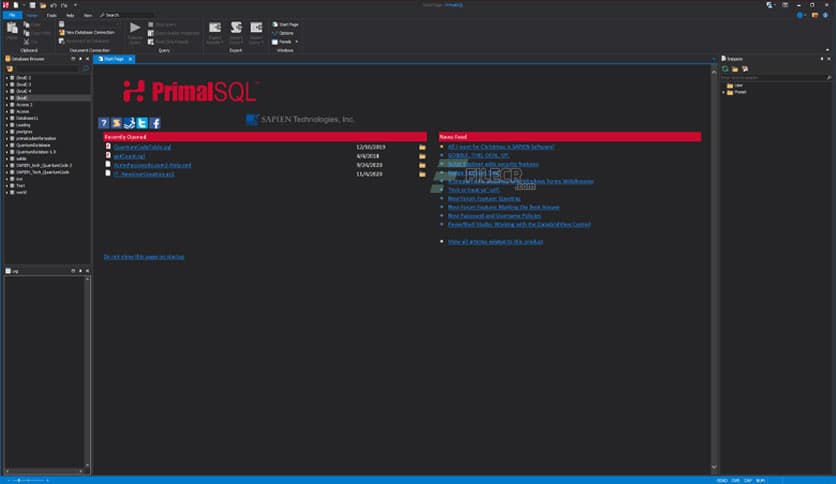
Task: Click 'Do not show this page on startup' link
Action: point(144,257)
